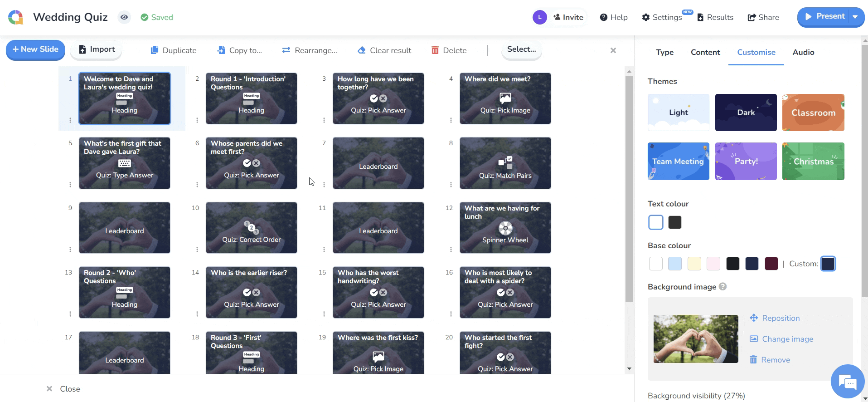Viewport: 868px width, 402px height.
Task: Expand the Present dropdown arrow
Action: pos(856,17)
